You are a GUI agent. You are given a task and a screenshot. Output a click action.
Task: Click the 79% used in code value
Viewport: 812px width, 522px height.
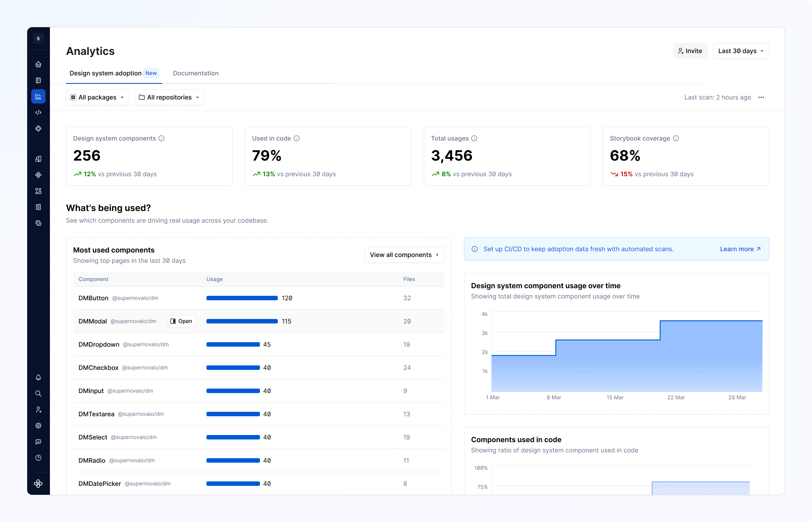coord(267,156)
